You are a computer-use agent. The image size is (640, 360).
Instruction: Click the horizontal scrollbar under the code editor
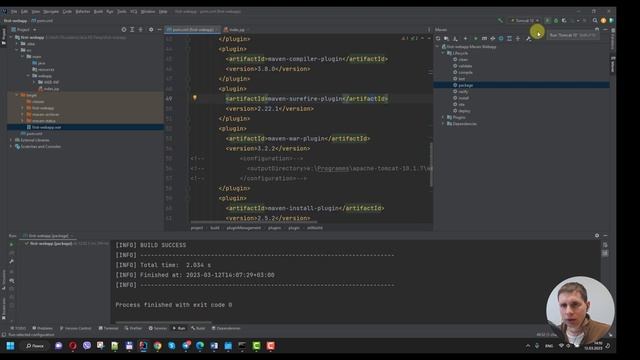[253, 222]
